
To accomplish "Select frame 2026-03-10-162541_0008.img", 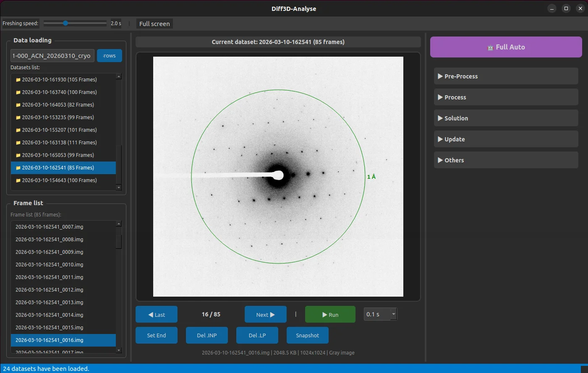I will pos(63,239).
